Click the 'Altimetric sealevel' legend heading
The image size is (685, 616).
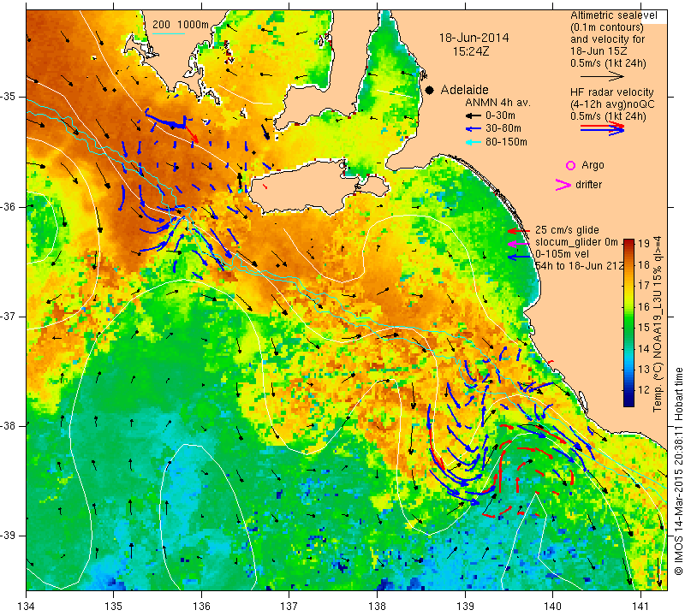pos(613,15)
